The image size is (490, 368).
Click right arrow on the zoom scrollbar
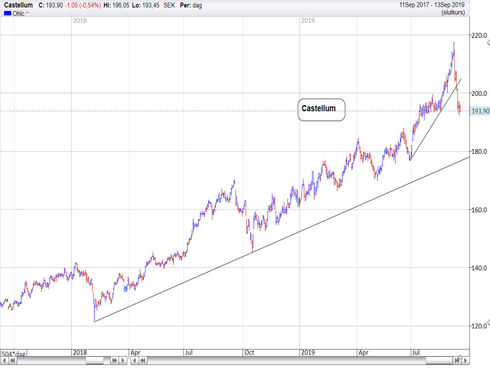[x=123, y=361]
